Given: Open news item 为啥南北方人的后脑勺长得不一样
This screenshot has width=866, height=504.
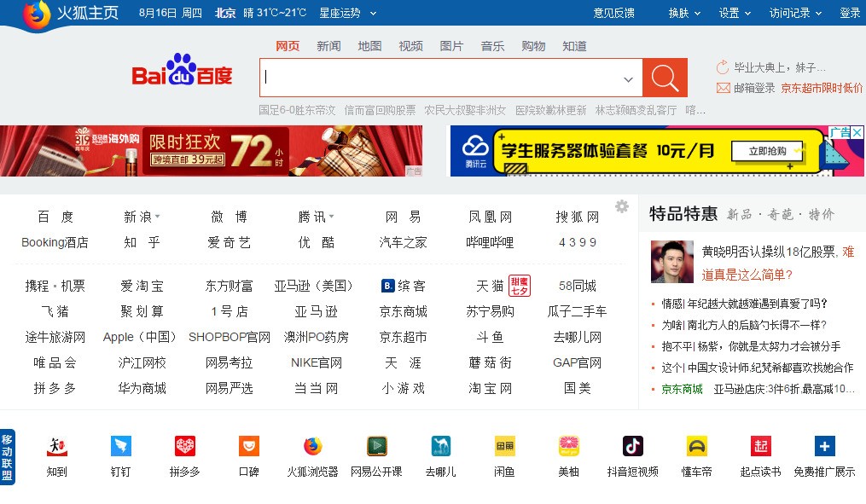Looking at the screenshot, I should (x=744, y=325).
